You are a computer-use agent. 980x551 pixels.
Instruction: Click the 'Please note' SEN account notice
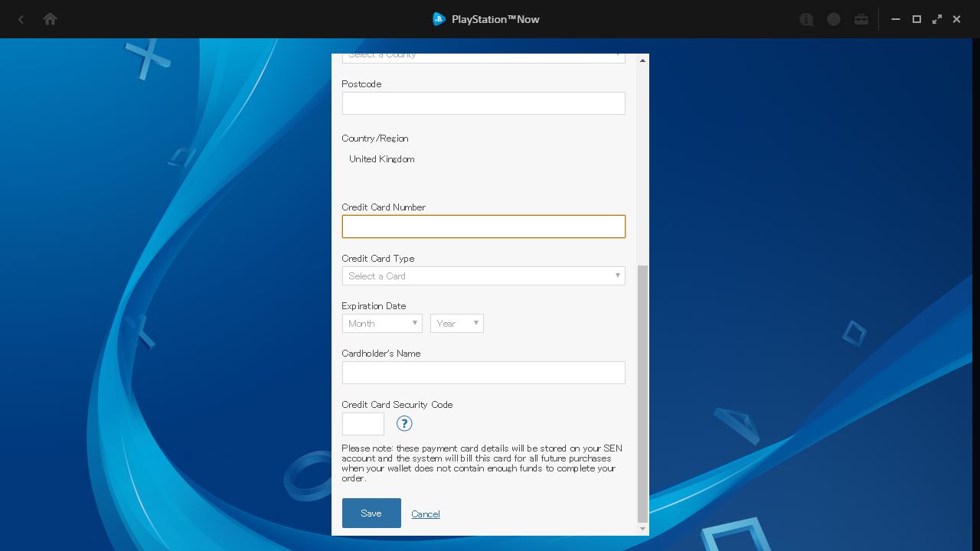click(482, 463)
